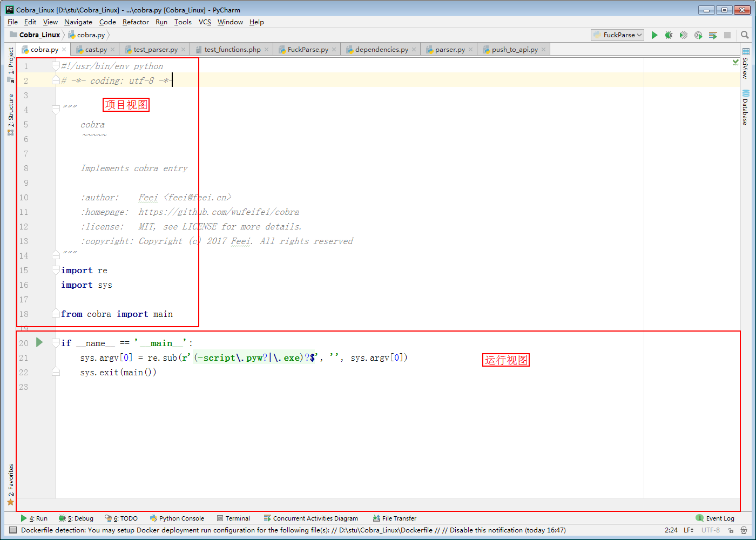This screenshot has height=540, width=756.
Task: Open Hector inspection highlighting level
Action: pos(744,531)
